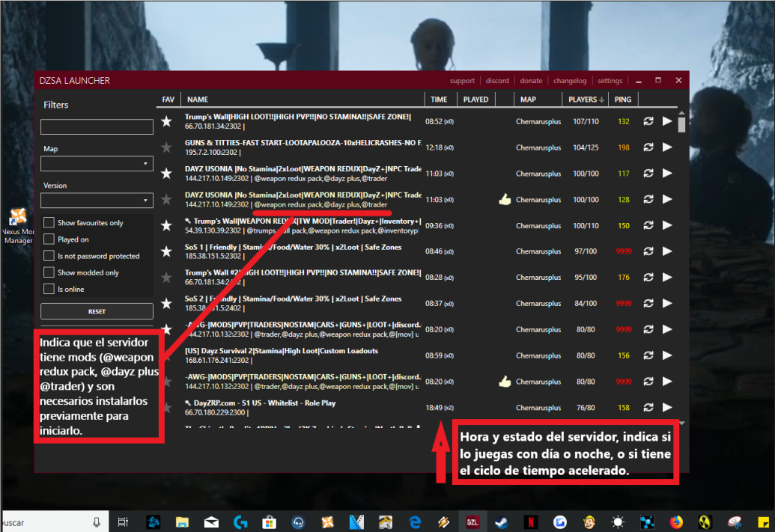Viewport: 775px width, 532px height.
Task: Open Task View on the taskbar
Action: [x=123, y=522]
